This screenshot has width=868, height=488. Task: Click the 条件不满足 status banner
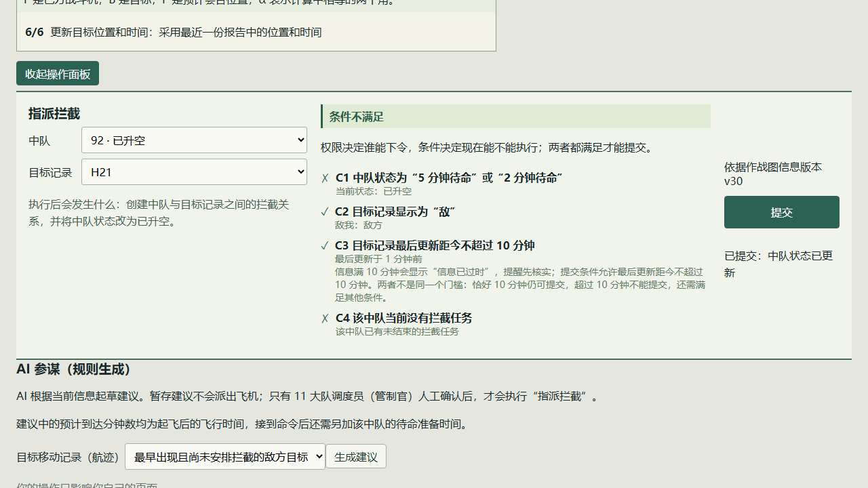click(x=516, y=117)
